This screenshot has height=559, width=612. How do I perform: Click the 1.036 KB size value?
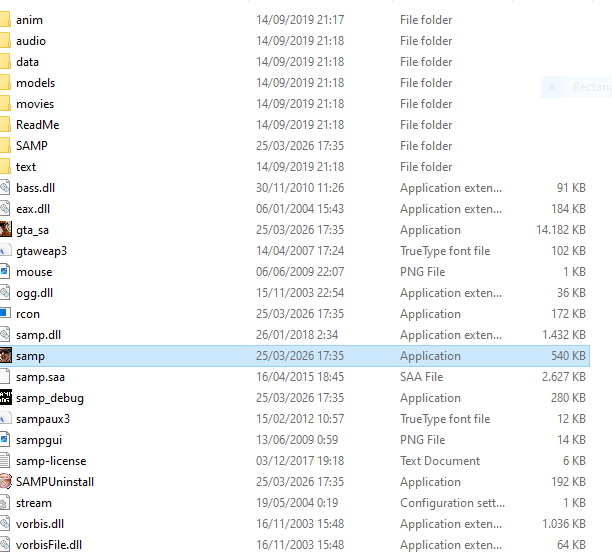[x=564, y=523]
